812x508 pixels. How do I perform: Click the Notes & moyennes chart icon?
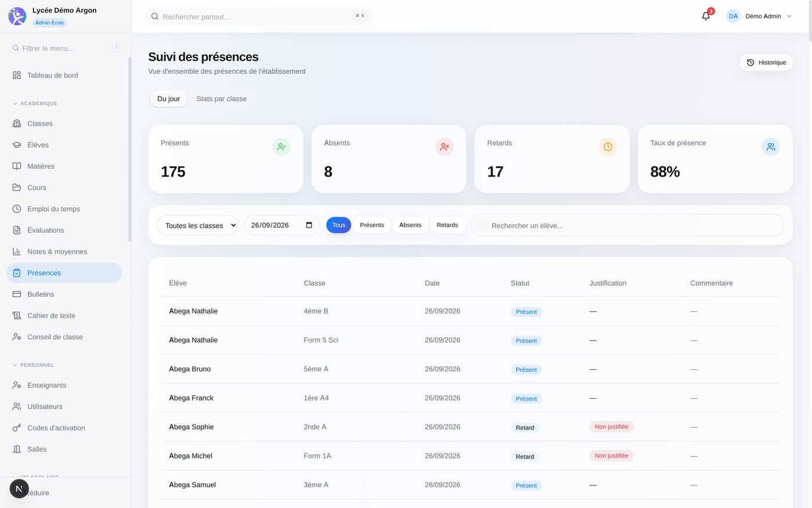point(17,251)
